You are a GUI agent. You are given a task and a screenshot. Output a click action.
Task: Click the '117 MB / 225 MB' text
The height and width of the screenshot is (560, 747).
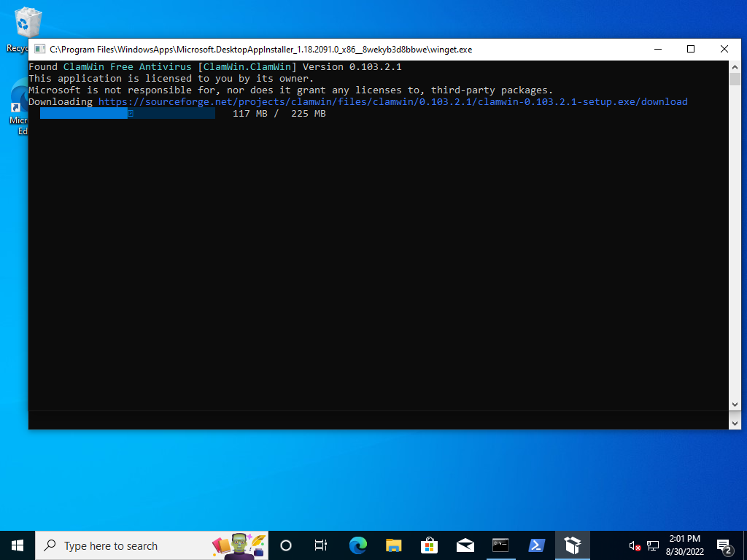pyautogui.click(x=279, y=113)
